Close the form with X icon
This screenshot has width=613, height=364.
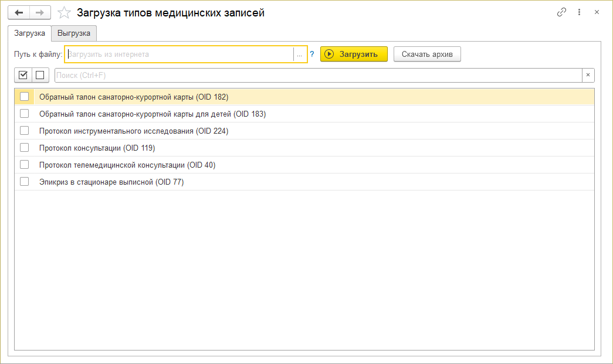(x=597, y=12)
